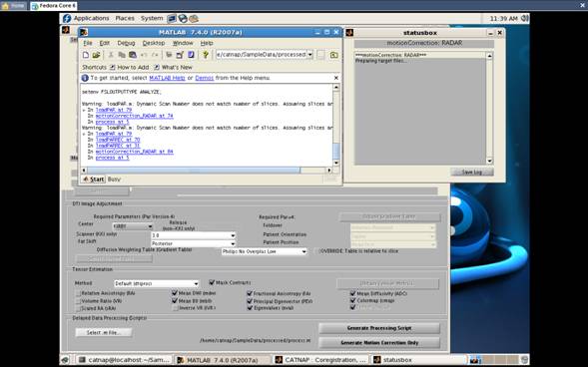
Task: Enable the Scaled RA (sRA) checkbox
Action: click(79, 308)
